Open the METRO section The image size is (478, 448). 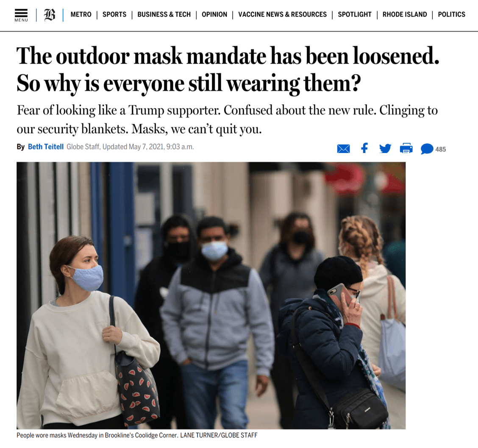point(81,15)
